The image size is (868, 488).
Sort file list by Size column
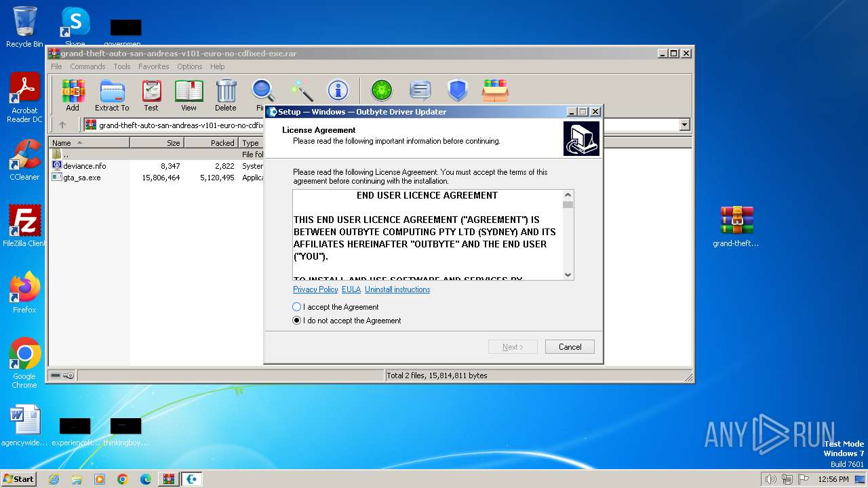(157, 143)
